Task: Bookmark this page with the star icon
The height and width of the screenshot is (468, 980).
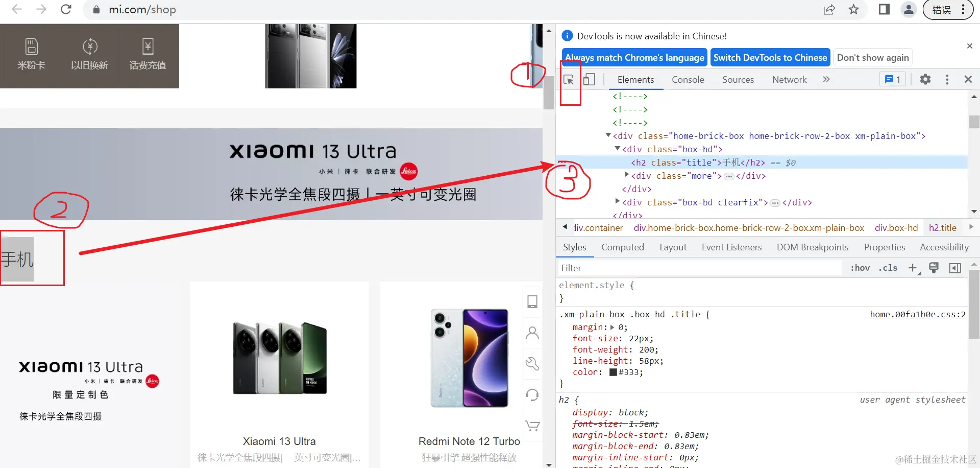Action: click(854, 9)
